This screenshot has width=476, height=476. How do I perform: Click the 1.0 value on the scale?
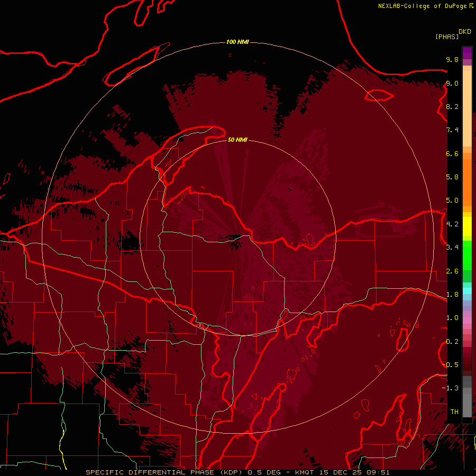click(452, 318)
